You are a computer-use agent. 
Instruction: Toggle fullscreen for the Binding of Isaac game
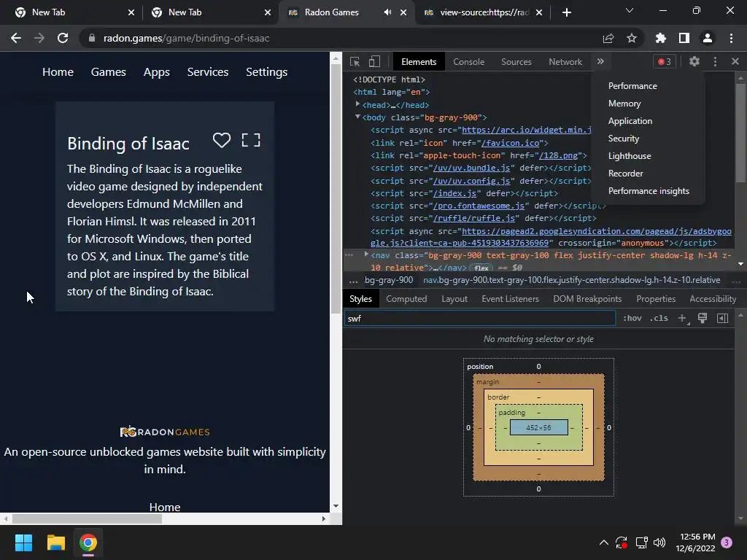coord(251,140)
